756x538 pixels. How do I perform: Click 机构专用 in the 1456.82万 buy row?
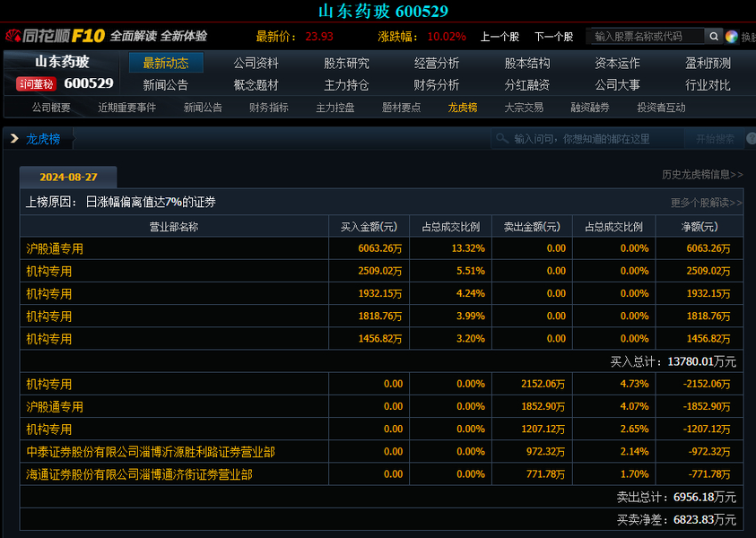tap(48, 339)
